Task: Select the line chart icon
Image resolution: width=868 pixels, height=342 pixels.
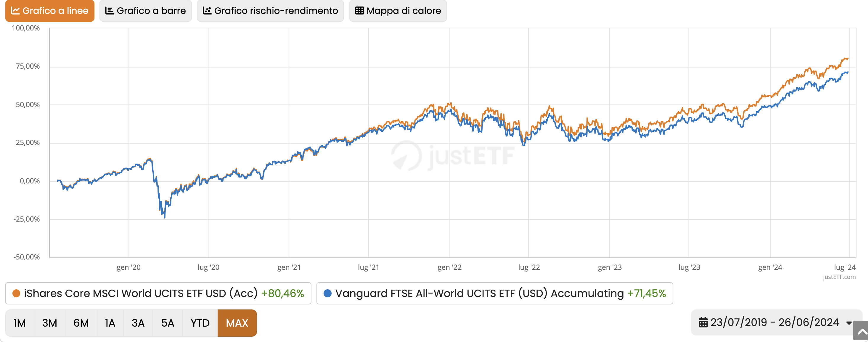Action: click(x=15, y=11)
